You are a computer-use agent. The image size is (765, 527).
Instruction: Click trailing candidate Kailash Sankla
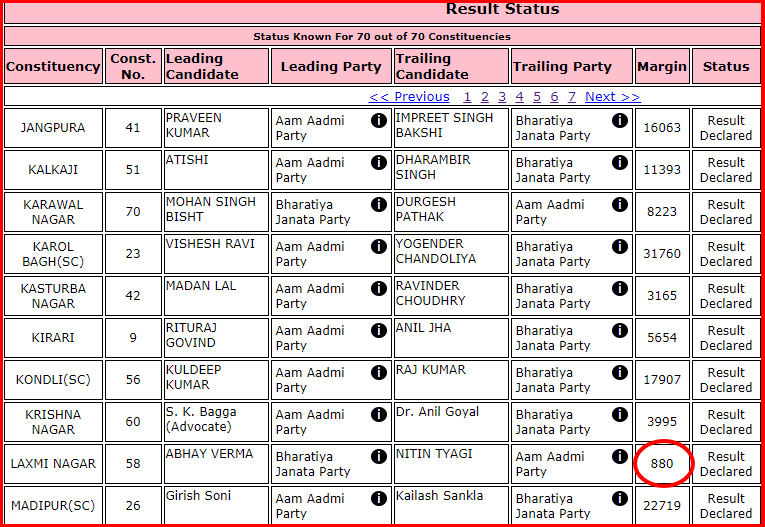(x=439, y=496)
